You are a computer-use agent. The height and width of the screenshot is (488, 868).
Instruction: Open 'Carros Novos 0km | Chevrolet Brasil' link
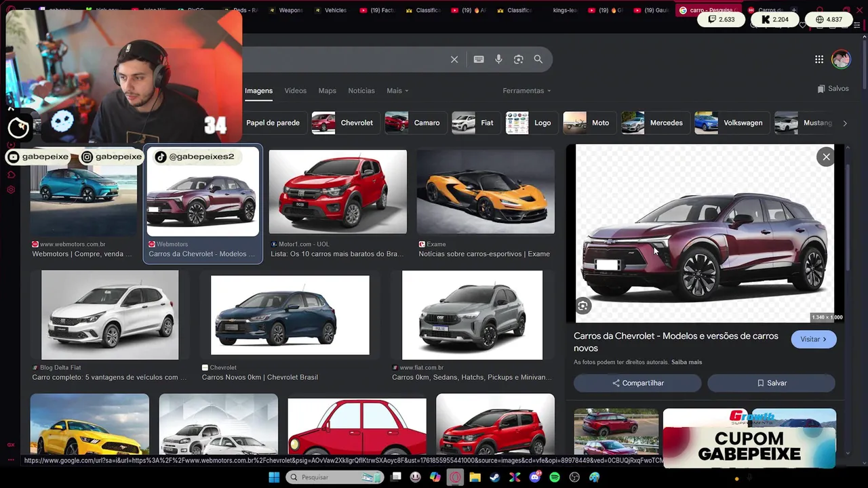point(260,378)
